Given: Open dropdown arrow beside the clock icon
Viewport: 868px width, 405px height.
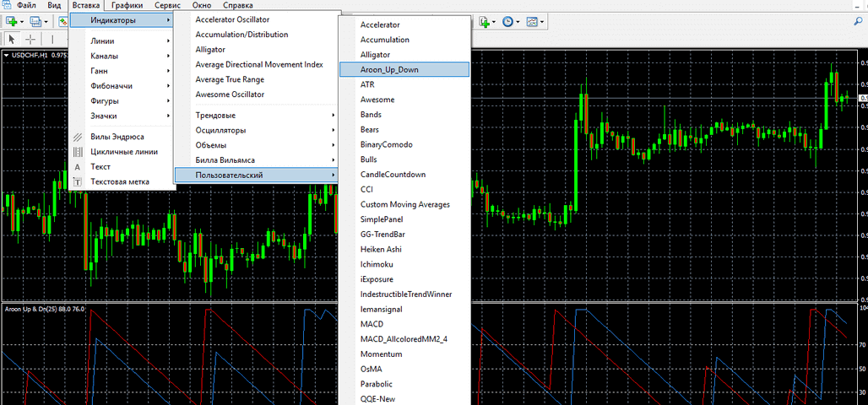Looking at the screenshot, I should 518,22.
